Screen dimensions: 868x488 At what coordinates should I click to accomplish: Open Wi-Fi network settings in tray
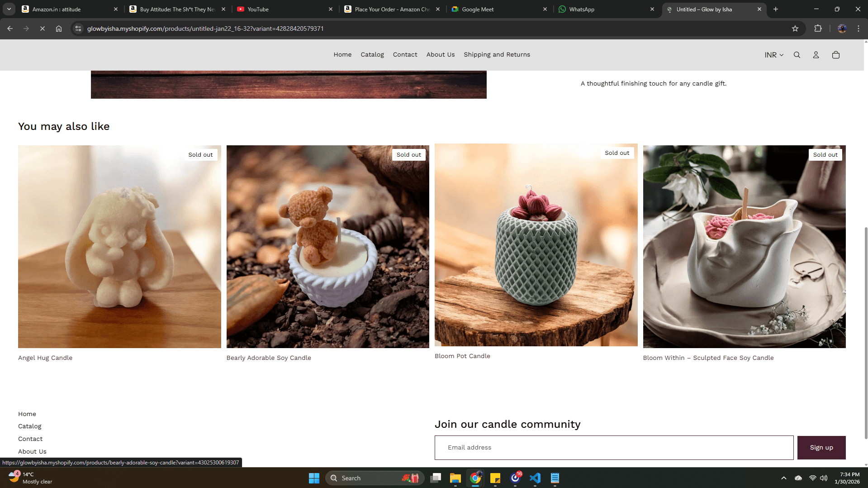pyautogui.click(x=813, y=478)
